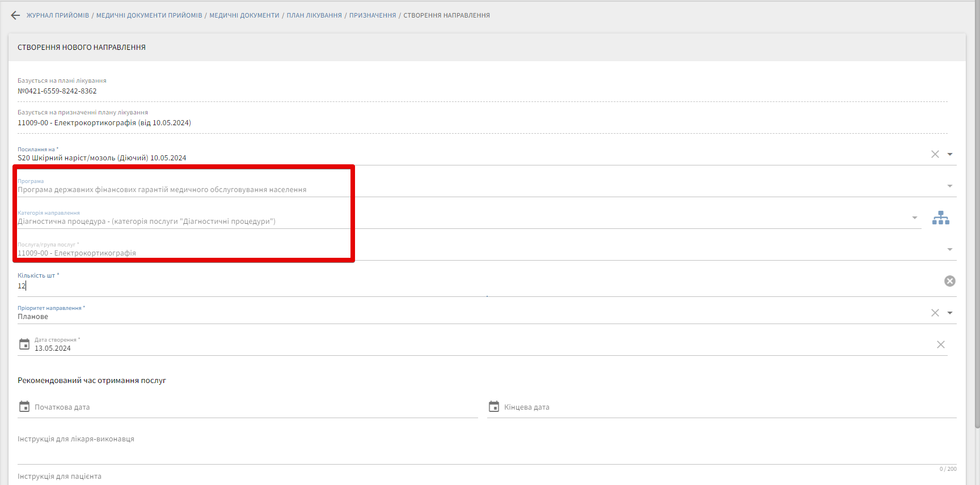Clear the Дата створення date value
This screenshot has width=980, height=485.
940,344
